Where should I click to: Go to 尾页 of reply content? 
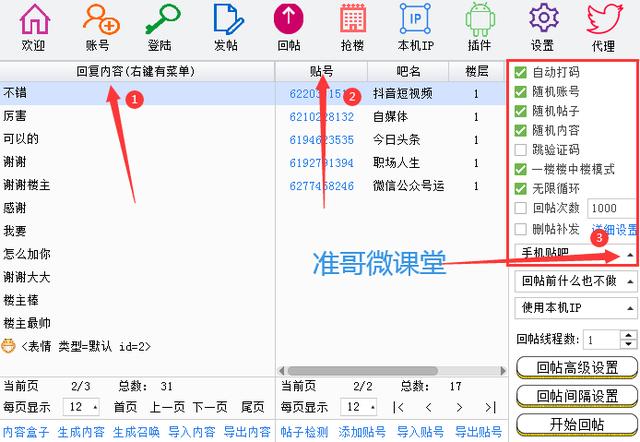click(253, 407)
